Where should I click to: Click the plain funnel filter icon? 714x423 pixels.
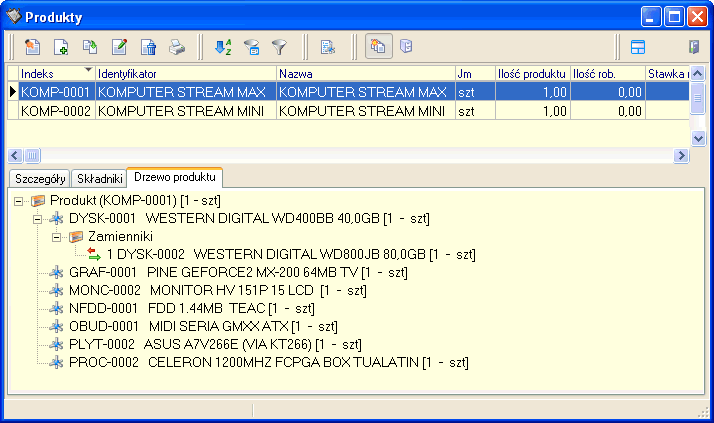[280, 46]
